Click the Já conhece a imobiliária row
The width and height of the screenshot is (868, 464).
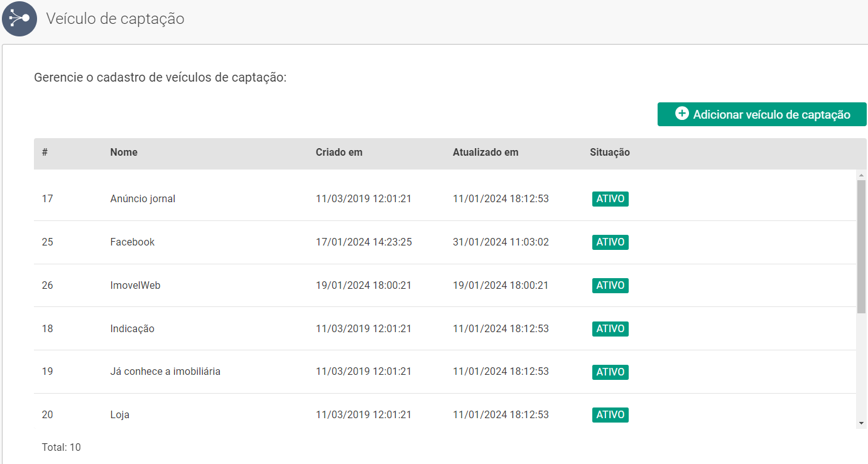pyautogui.click(x=165, y=372)
